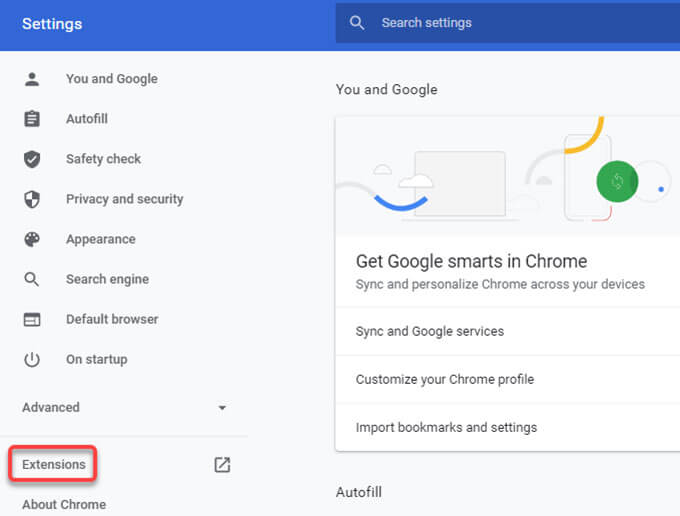Click the magnifier icon beside Search engine
Viewport: 680px width, 516px height.
tap(32, 279)
